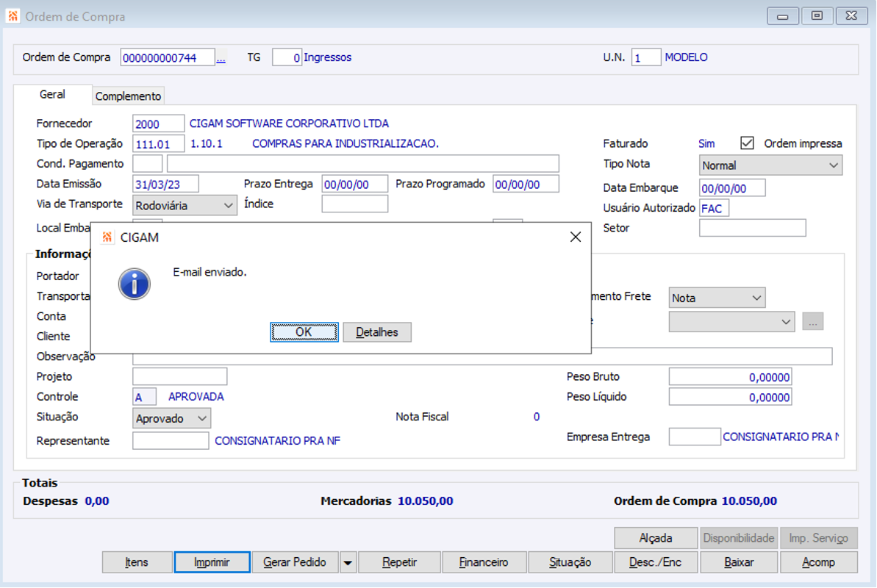Click the Ordem de Compra total value
This screenshot has width=877, height=588.
click(749, 501)
